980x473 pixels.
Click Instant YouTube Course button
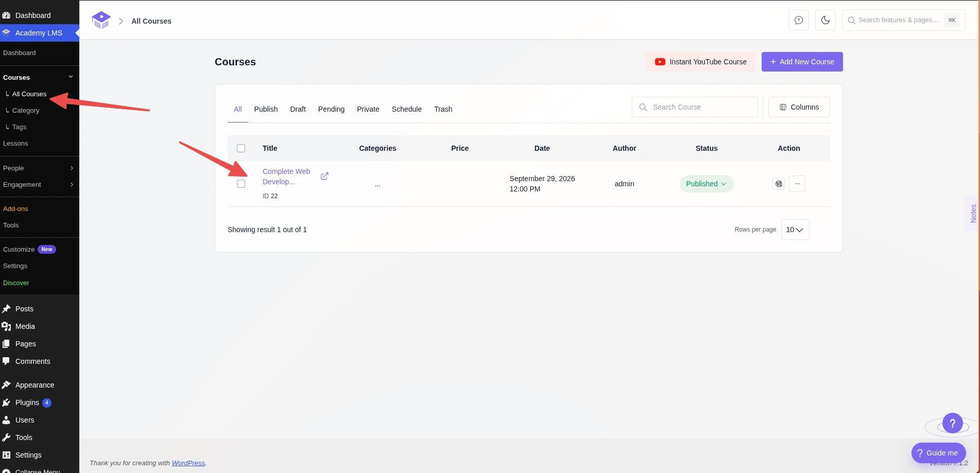pos(701,62)
